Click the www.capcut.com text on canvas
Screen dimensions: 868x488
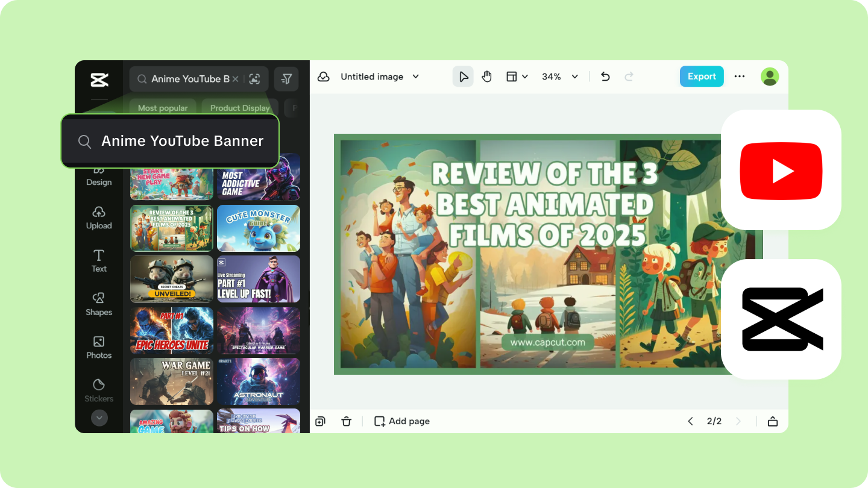(x=547, y=342)
